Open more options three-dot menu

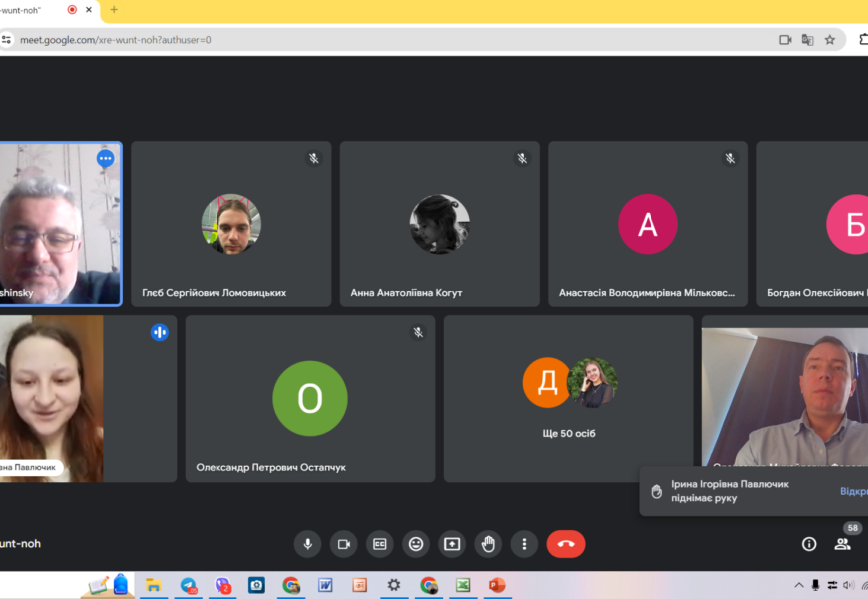(524, 544)
